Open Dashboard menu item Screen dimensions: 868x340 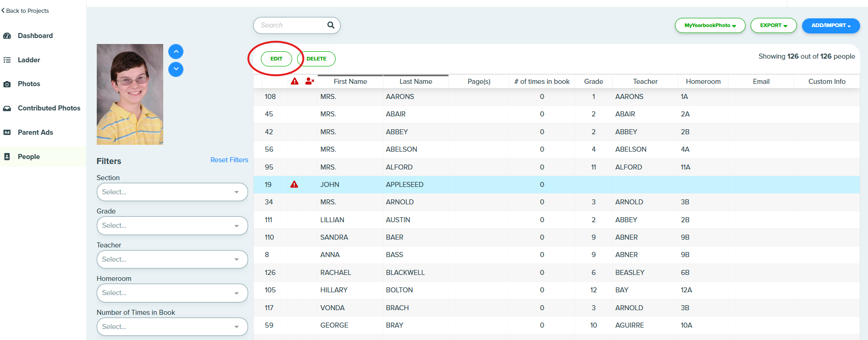[35, 36]
